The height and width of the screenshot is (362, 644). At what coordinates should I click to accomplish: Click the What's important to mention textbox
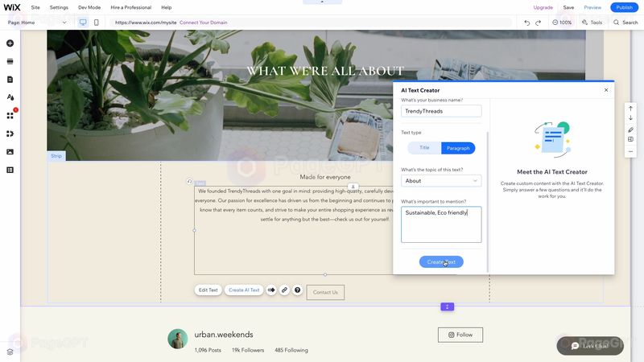[441, 224]
